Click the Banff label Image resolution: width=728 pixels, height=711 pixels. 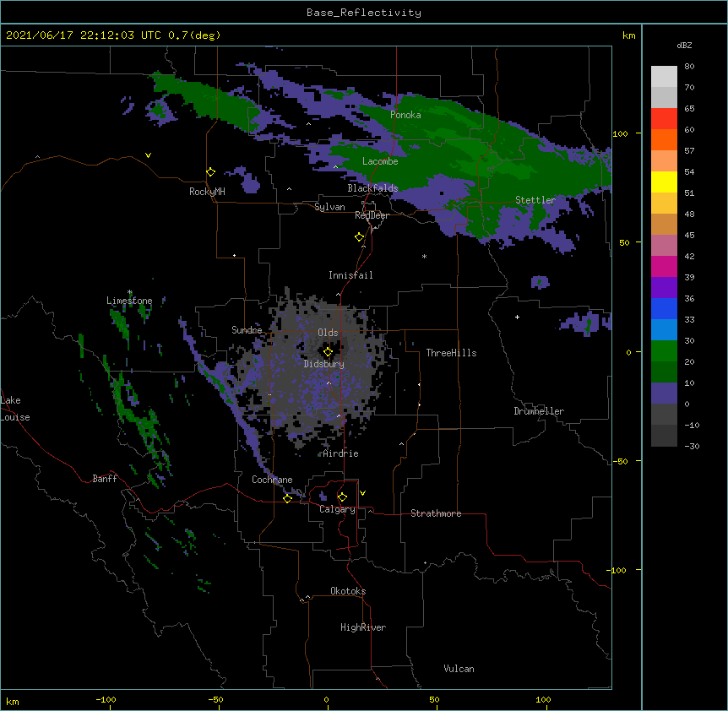[x=105, y=479]
